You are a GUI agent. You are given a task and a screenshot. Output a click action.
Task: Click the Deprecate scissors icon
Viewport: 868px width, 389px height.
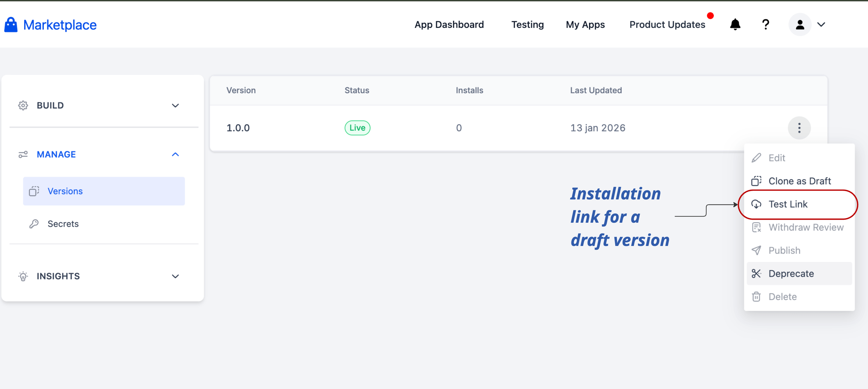click(x=756, y=273)
